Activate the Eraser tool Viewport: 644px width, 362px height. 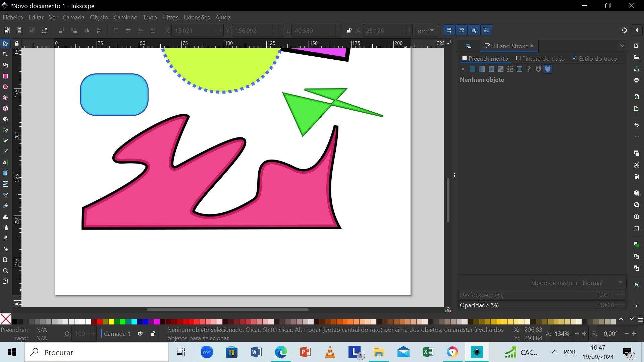pos(5,238)
